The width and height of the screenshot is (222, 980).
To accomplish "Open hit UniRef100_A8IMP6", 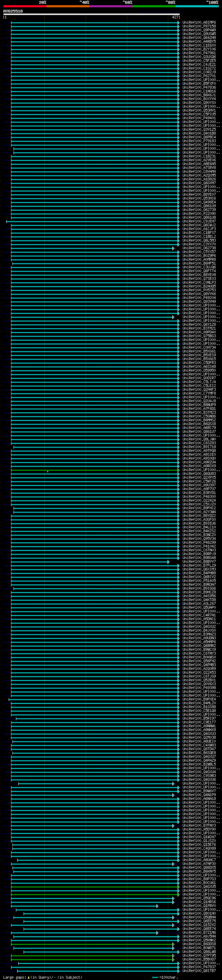I will [x=199, y=23].
